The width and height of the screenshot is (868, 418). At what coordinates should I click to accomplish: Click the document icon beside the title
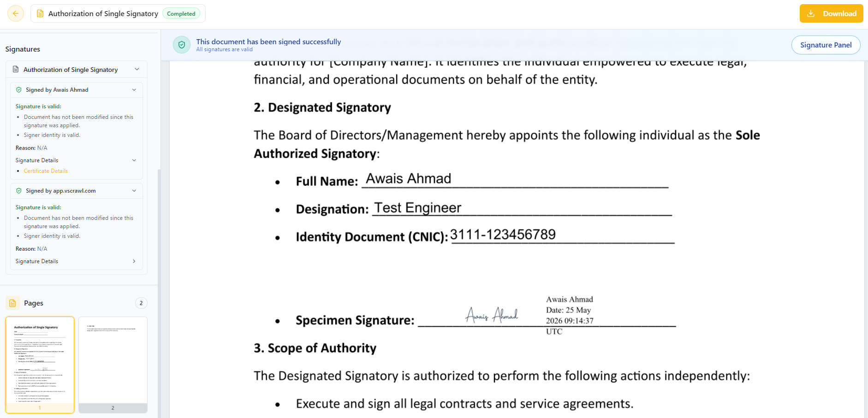pyautogui.click(x=40, y=14)
